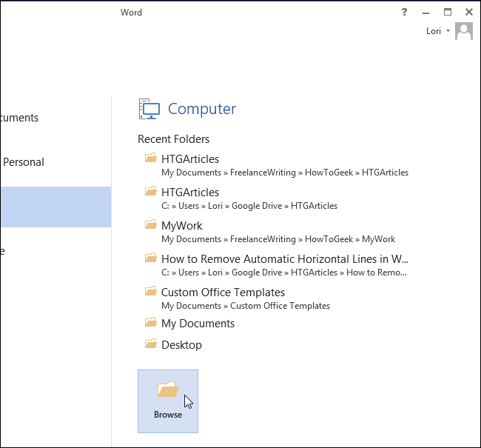
Task: Expand the Lori account dropdown arrow
Action: point(448,31)
